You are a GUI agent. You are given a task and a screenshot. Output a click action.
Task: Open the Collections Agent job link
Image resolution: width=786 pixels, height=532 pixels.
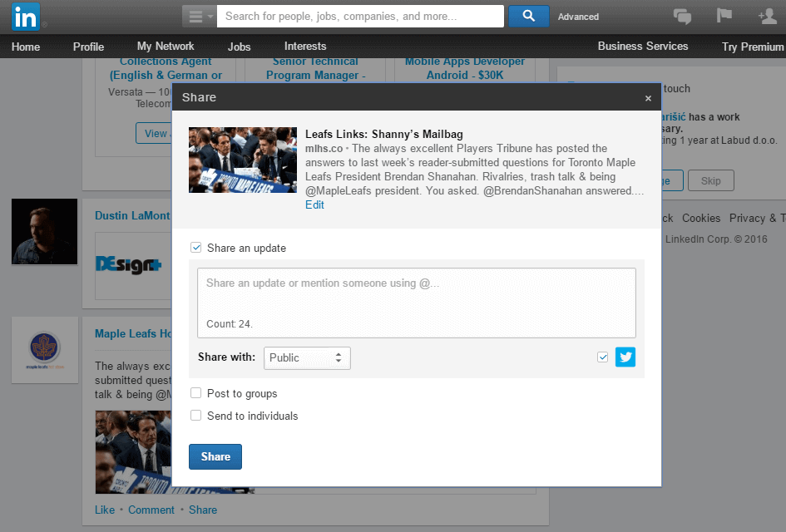pos(166,68)
